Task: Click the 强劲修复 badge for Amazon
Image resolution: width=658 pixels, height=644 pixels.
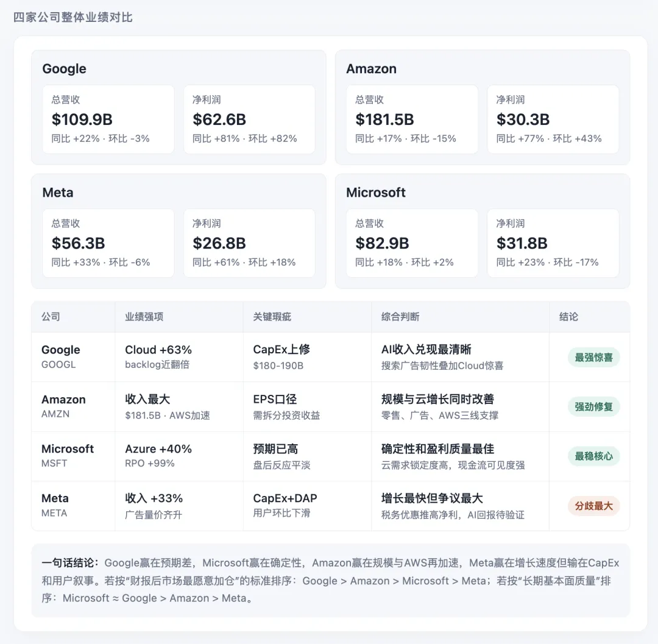Action: click(593, 406)
